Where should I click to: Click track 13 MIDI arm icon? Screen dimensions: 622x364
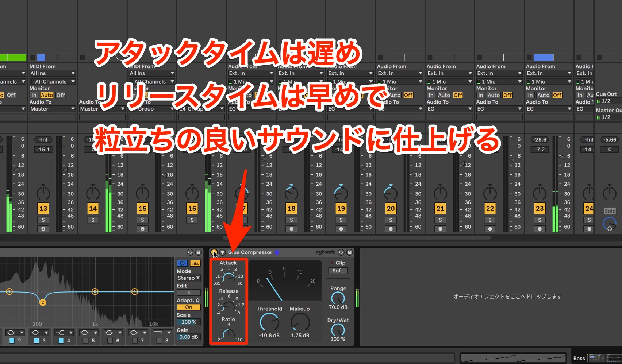coord(43,229)
